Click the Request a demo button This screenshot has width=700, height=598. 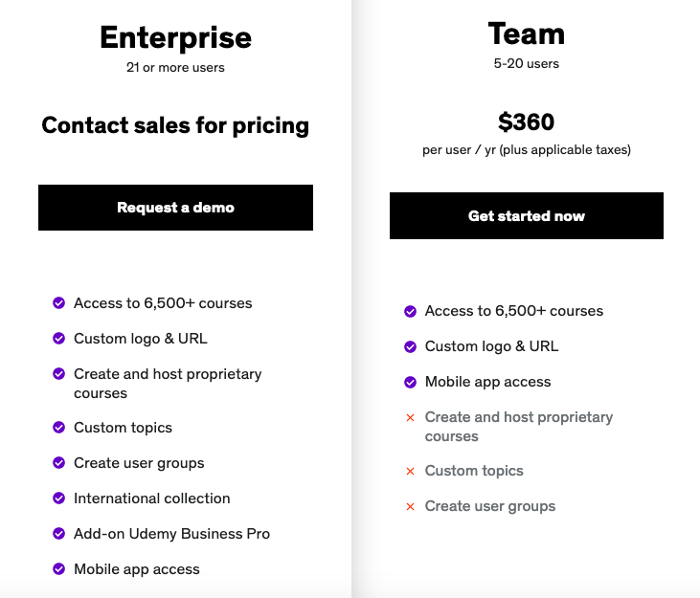click(175, 208)
